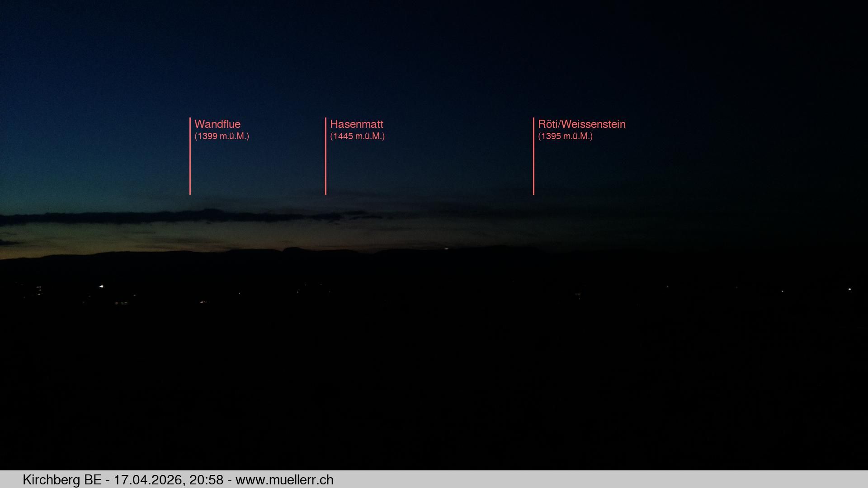Click the red marker line beside Hasenmatt
The image size is (868, 488).
point(325,167)
